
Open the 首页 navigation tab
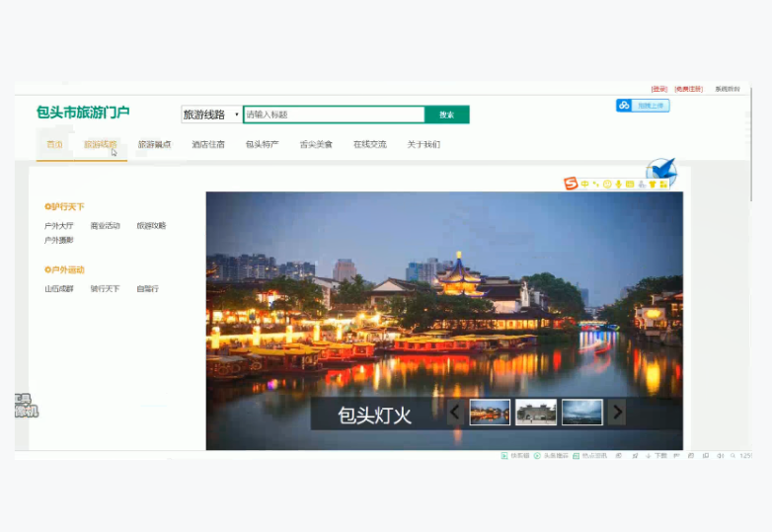[54, 144]
